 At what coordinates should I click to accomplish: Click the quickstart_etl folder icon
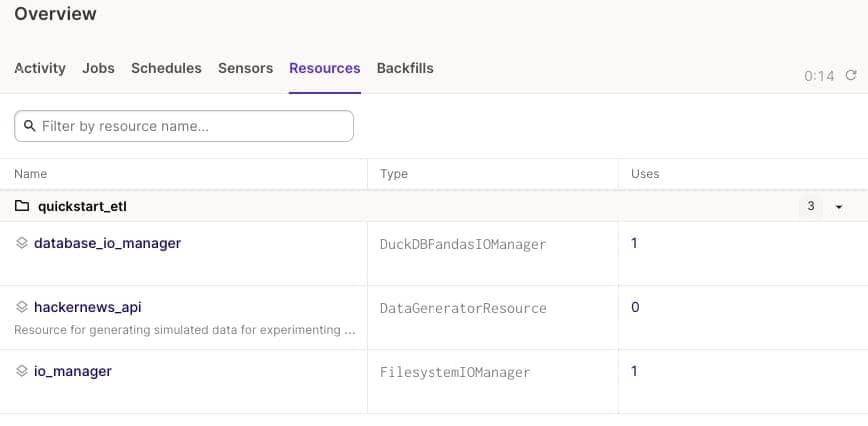click(22, 207)
